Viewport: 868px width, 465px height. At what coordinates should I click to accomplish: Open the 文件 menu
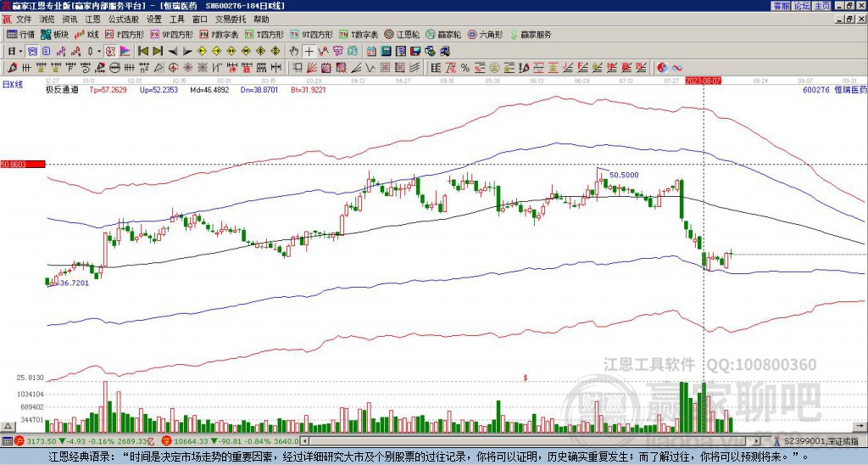tap(23, 20)
